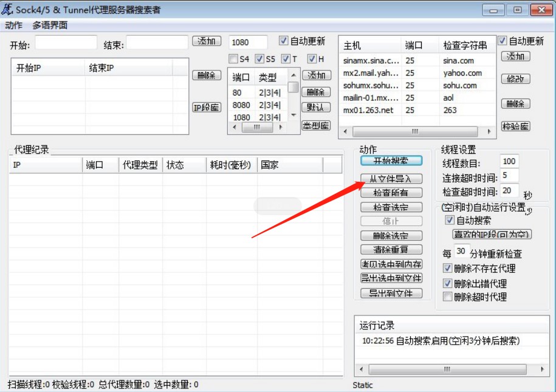This screenshot has width=556, height=392.
Task: Click the application icon in title bar
Action: tap(7, 10)
